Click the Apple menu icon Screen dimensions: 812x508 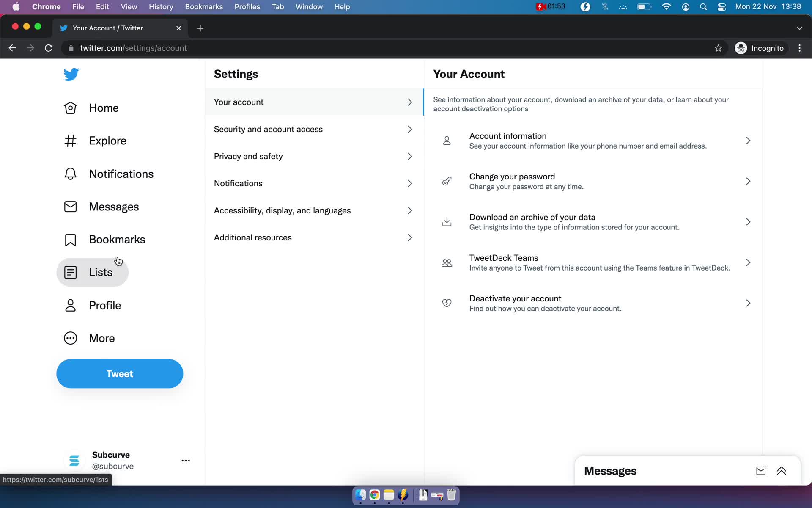[x=16, y=7]
